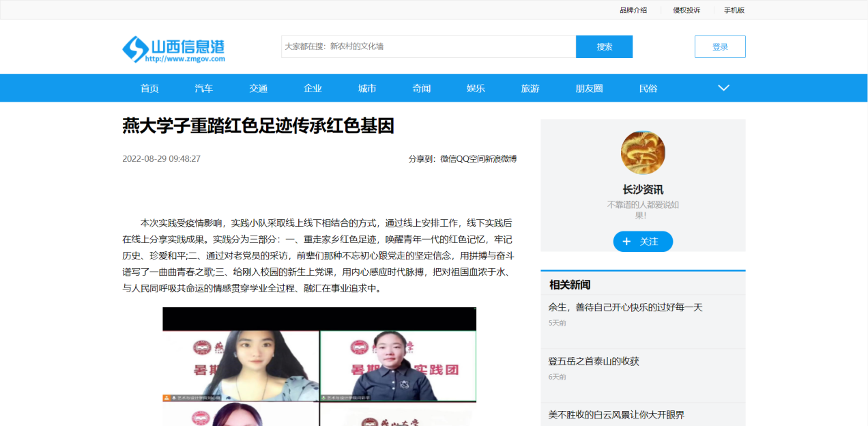Switch to 手机版 mobile version
Viewport: 868px width, 426px height.
(x=734, y=10)
